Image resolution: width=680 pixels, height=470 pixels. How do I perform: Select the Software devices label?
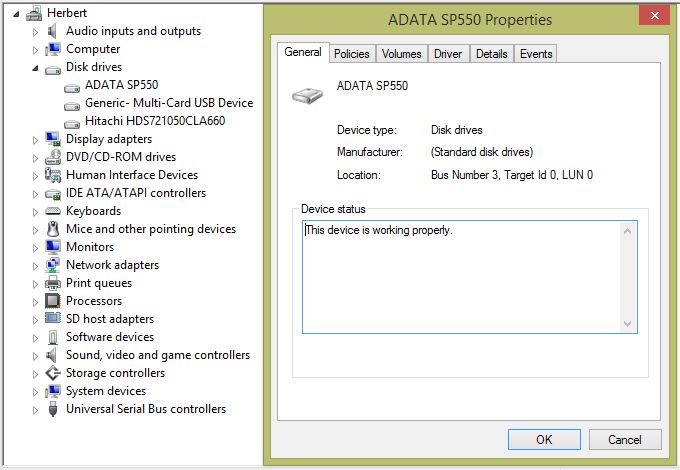point(110,337)
